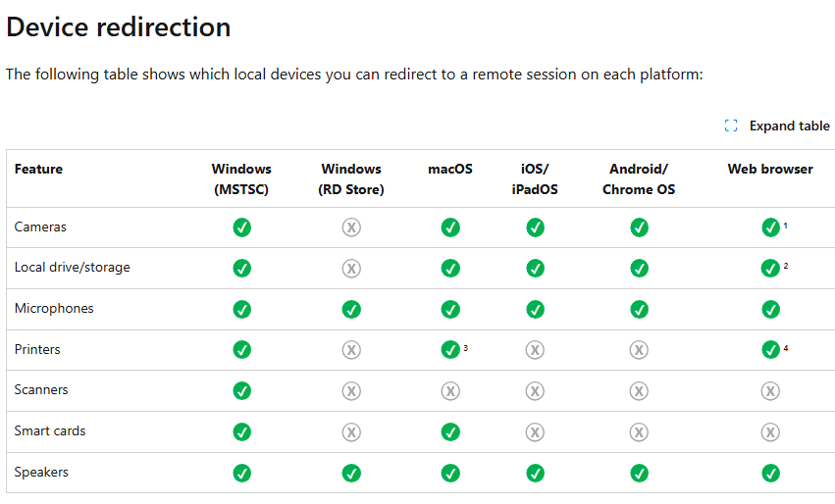Viewport: 835px width, 504px height.
Task: Click the expand table brackets icon
Action: coord(731,126)
